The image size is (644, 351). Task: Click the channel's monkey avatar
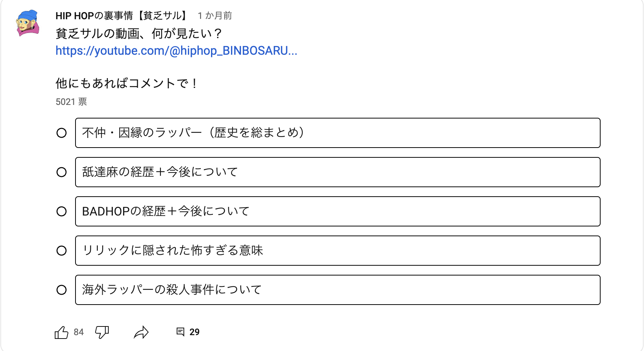(28, 23)
